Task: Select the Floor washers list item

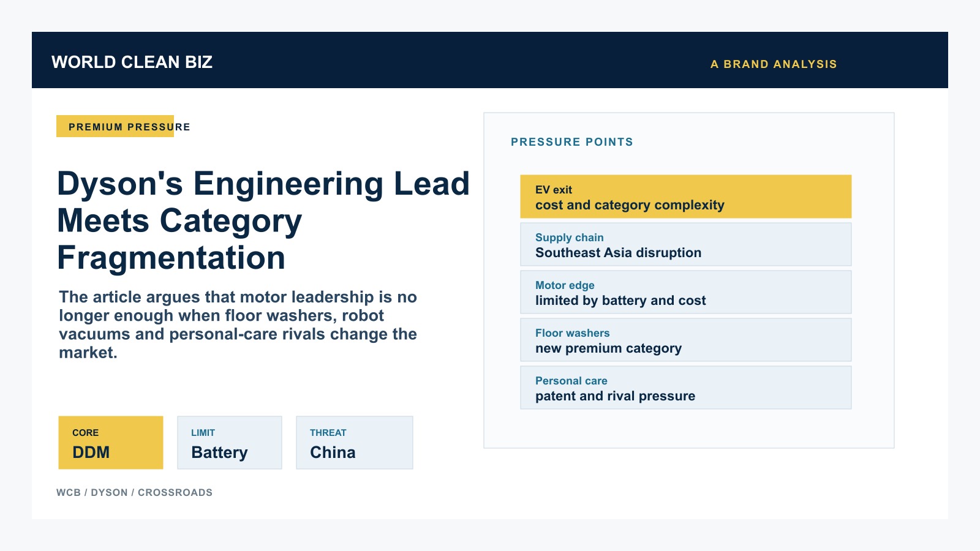Action: pos(686,340)
